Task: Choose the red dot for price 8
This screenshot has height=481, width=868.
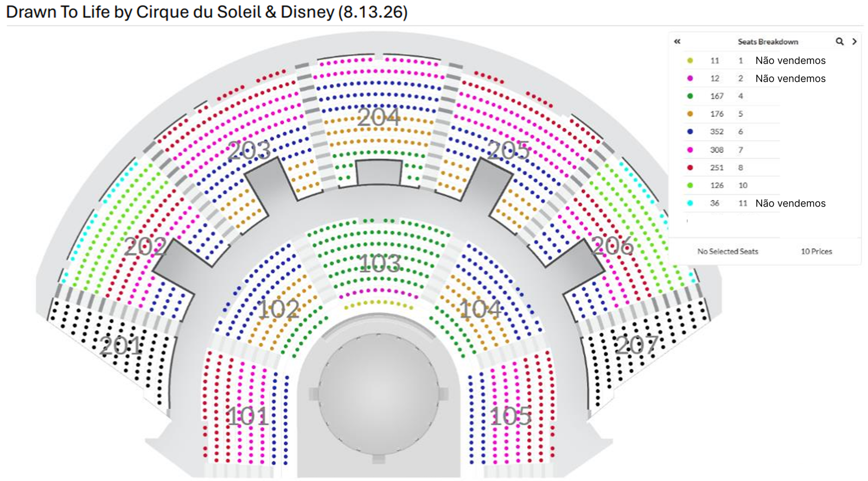Action: coord(690,168)
